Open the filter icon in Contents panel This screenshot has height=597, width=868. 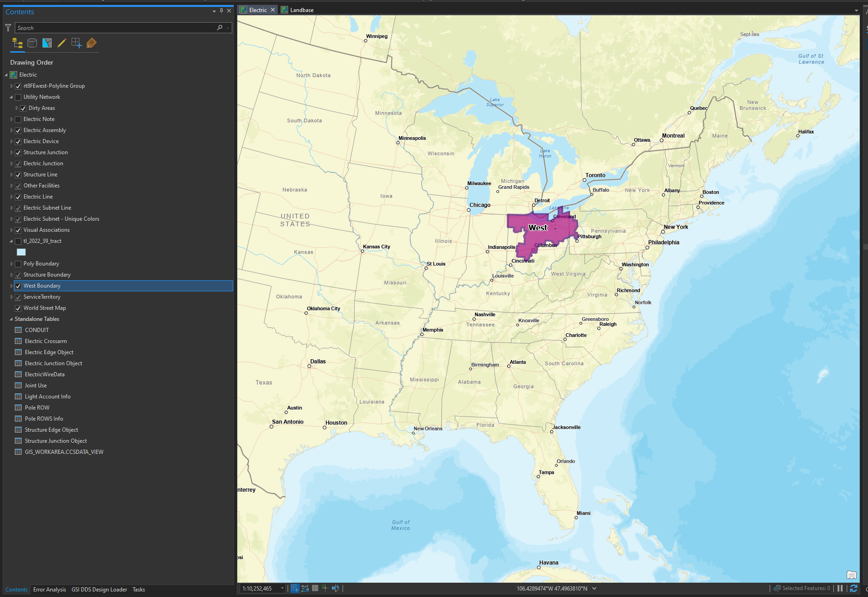click(7, 28)
